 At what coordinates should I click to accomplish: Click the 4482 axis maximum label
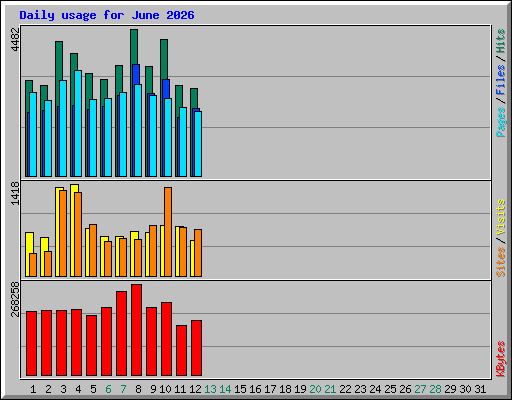15,39
